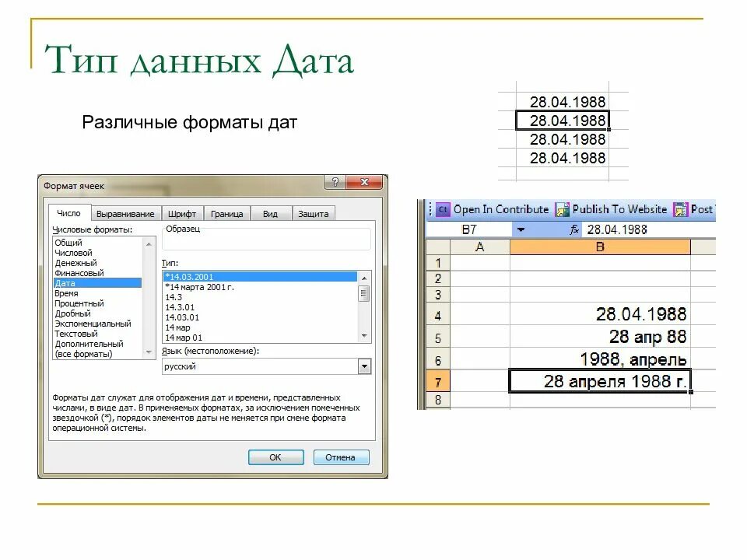The image size is (747, 560).
Task: Switch to the Число tab
Action: 68,213
